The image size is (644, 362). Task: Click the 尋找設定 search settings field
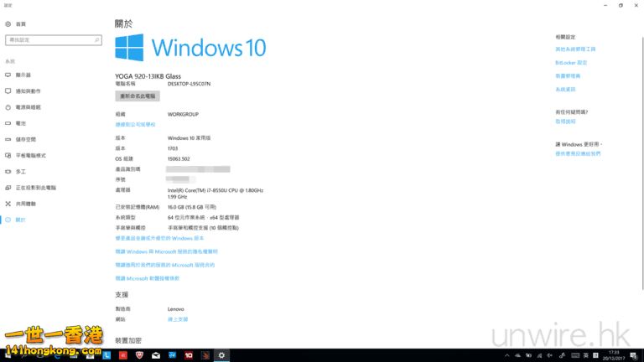coord(54,40)
